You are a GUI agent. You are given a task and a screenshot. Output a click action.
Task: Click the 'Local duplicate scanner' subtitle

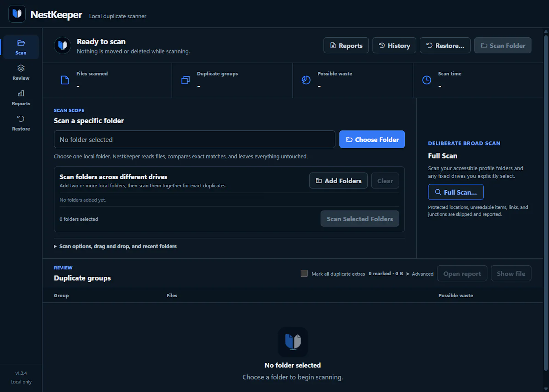point(118,16)
